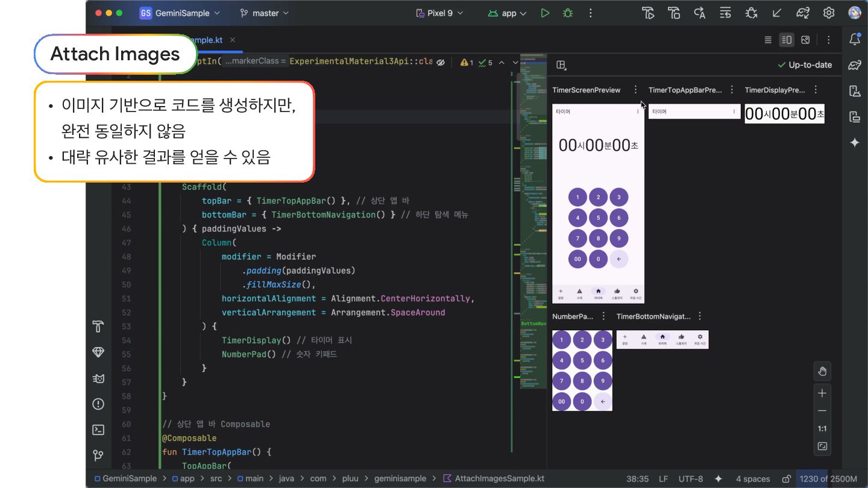This screenshot has width=868, height=488.
Task: Open the Gemini sparkle tool window on right sidebar
Action: 855,143
